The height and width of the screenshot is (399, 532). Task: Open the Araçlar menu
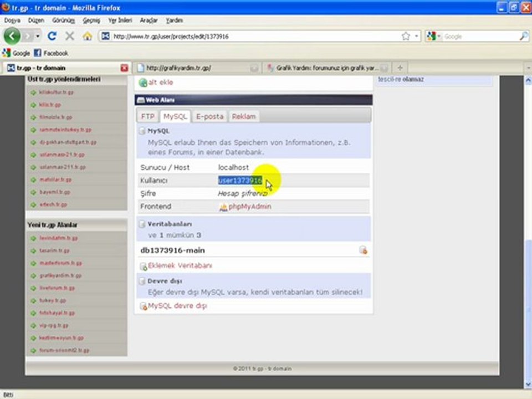click(149, 21)
